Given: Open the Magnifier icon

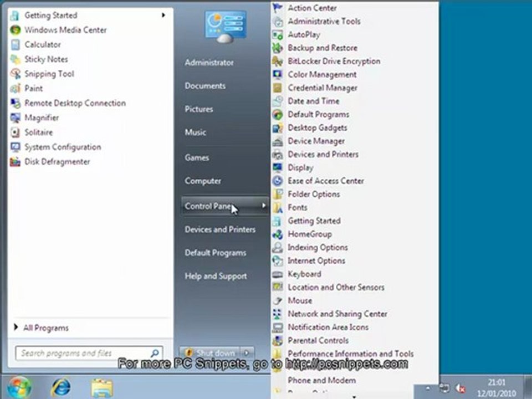Looking at the screenshot, I should (16, 117).
